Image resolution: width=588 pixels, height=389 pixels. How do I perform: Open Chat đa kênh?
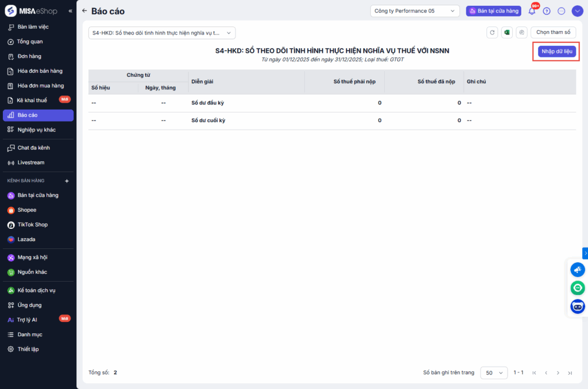(38, 147)
